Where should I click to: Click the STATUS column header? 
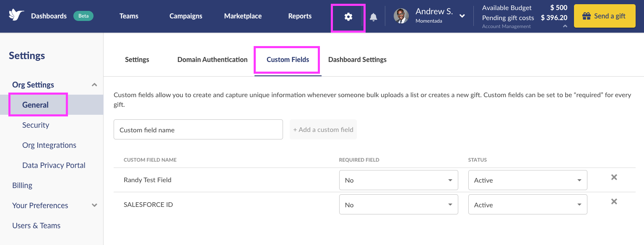(x=478, y=160)
